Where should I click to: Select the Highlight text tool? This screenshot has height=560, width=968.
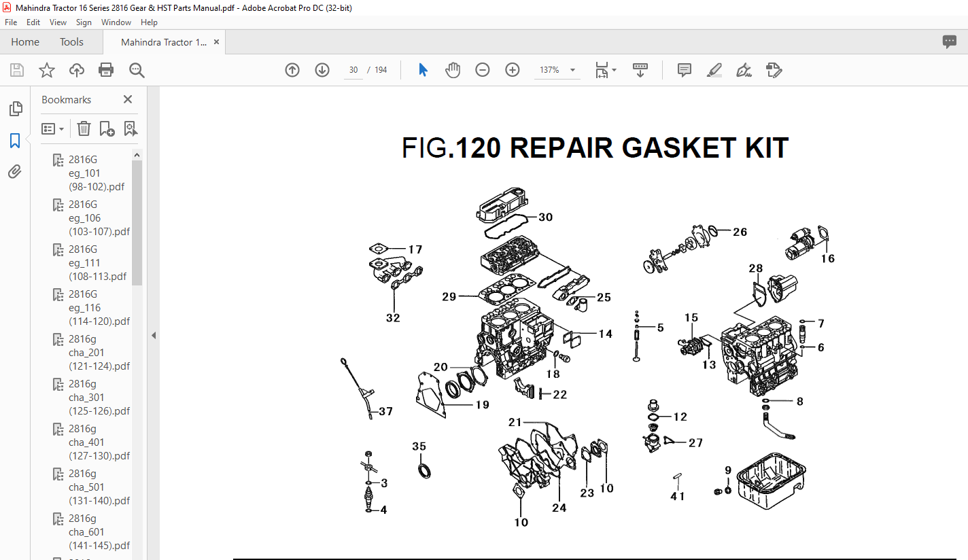click(x=714, y=70)
